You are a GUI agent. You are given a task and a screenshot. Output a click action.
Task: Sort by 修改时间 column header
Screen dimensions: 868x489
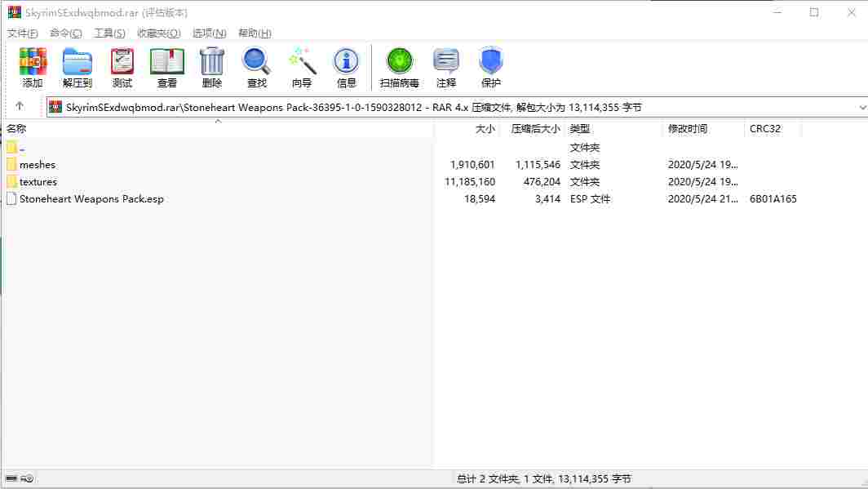pyautogui.click(x=688, y=128)
